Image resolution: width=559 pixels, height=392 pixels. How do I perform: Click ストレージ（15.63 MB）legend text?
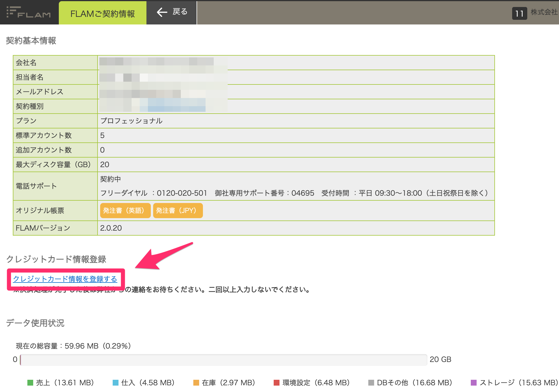pos(519,383)
